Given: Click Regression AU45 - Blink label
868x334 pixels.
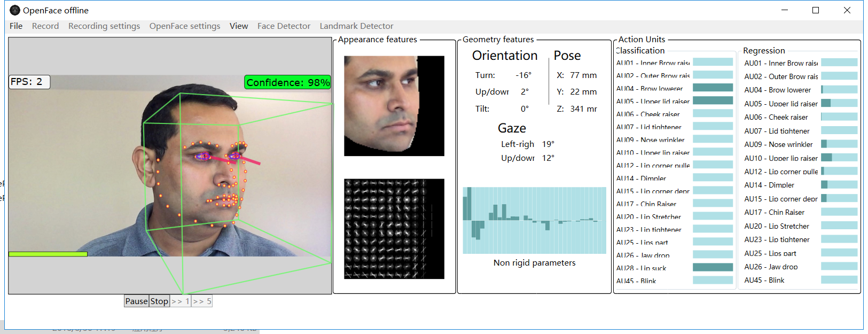Looking at the screenshot, I should click(x=764, y=280).
